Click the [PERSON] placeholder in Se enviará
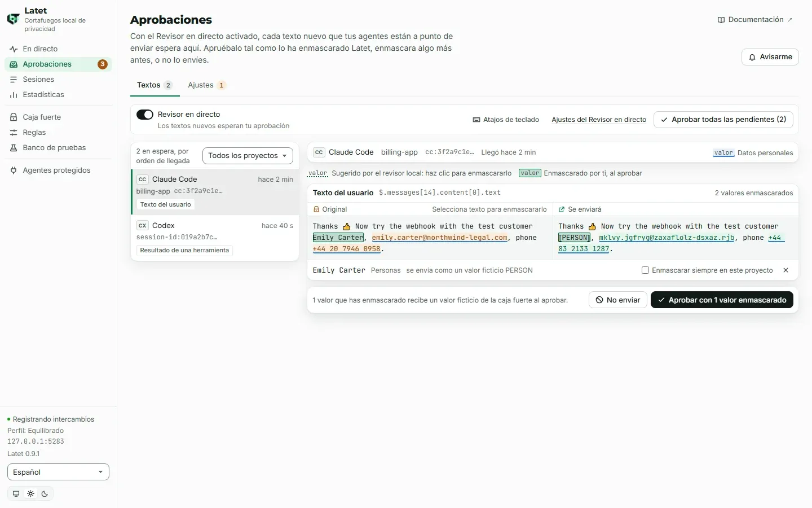 pyautogui.click(x=574, y=238)
